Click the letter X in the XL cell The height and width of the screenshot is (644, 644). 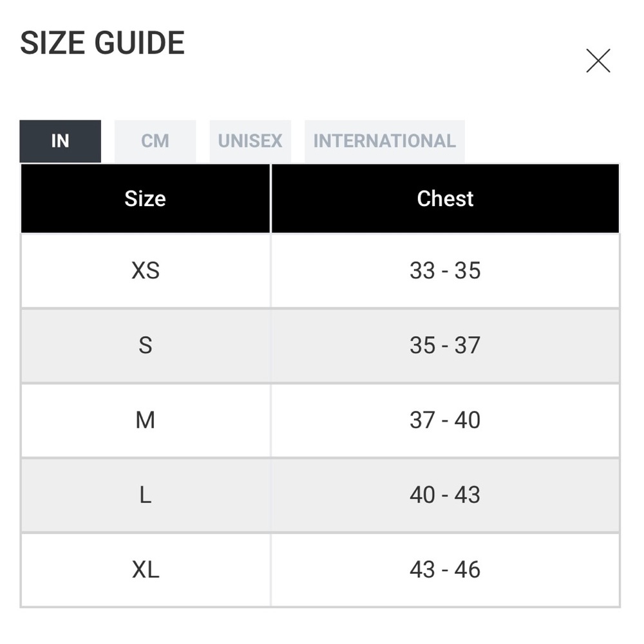pos(140,570)
